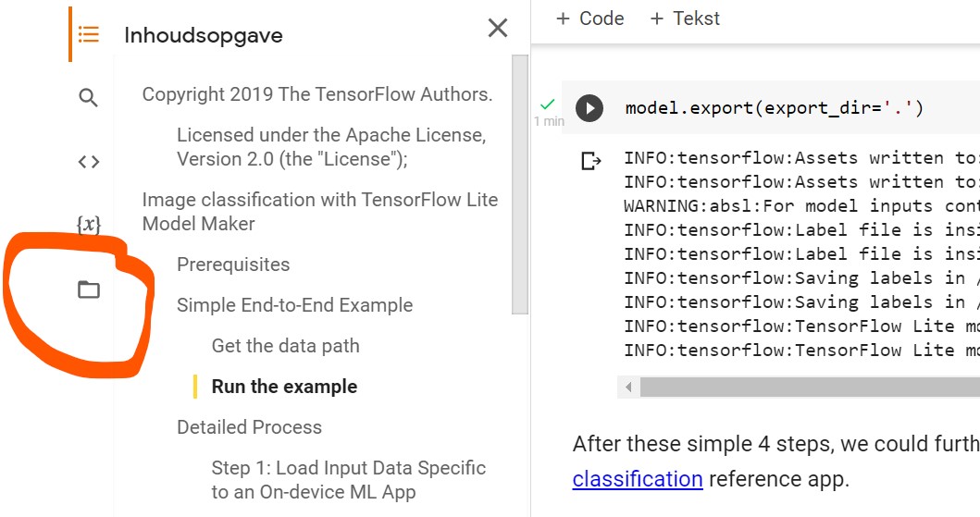This screenshot has height=517, width=980.
Task: Open the variables inspector icon
Action: (88, 224)
